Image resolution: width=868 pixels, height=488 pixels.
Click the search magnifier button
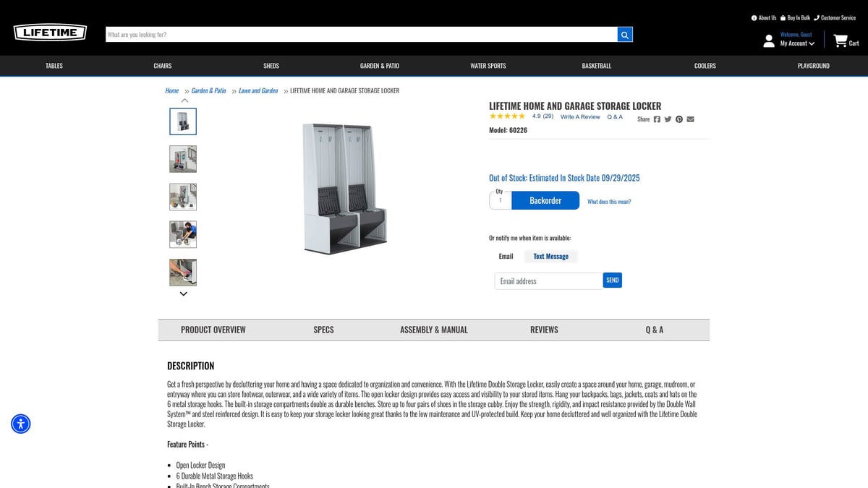625,35
